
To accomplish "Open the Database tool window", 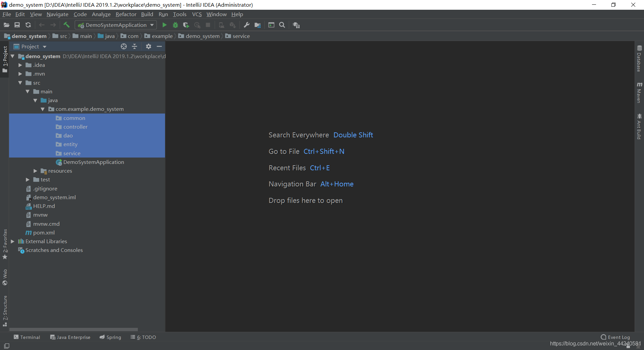I will (x=639, y=59).
